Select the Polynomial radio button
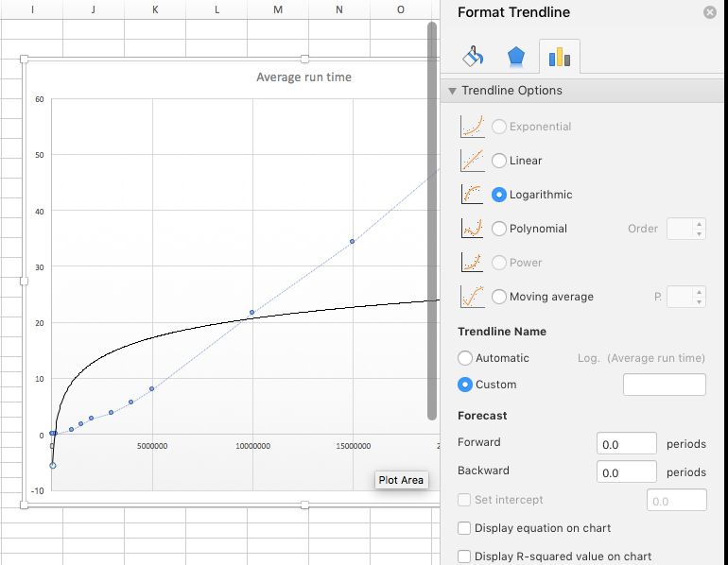728x565 pixels. (x=499, y=229)
